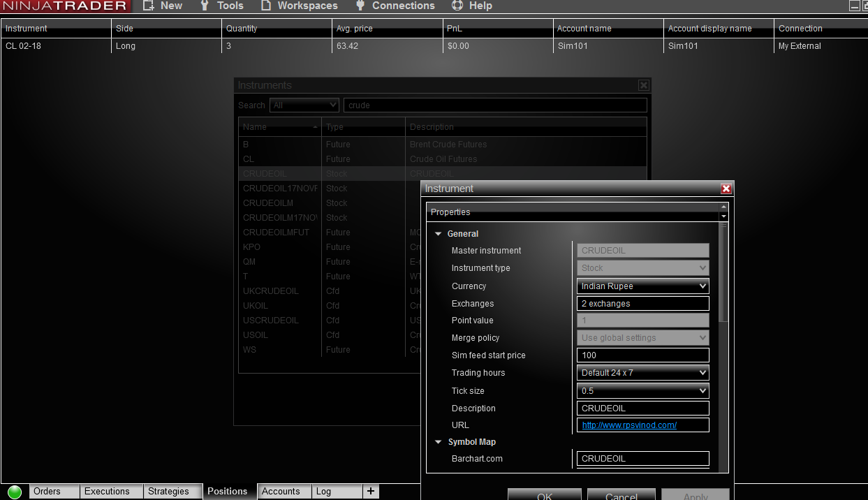Select the QM future row
The height and width of the screenshot is (500, 868).
(330, 262)
